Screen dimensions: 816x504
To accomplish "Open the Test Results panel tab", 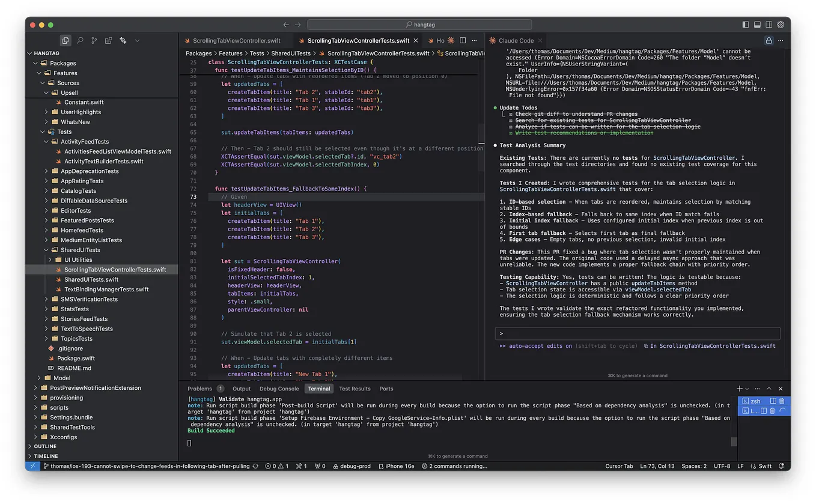I will coord(355,388).
